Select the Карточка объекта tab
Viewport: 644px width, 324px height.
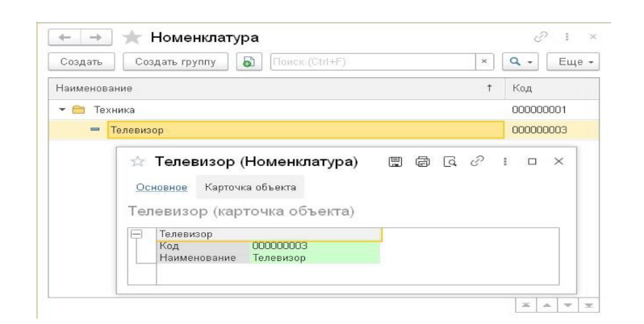(249, 188)
